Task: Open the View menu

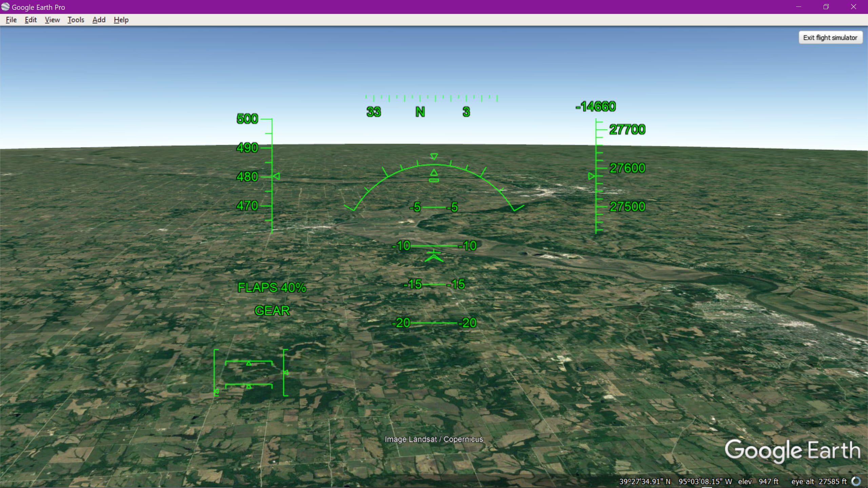Action: (52, 20)
